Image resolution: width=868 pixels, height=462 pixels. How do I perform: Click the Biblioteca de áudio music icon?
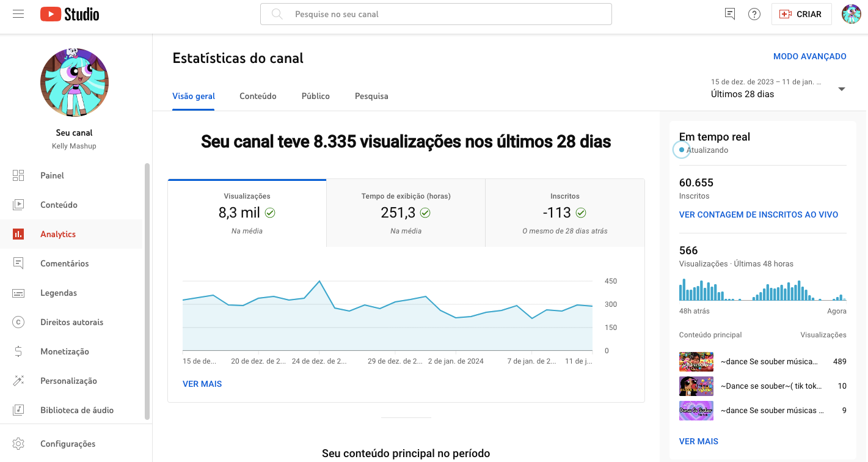(18, 410)
